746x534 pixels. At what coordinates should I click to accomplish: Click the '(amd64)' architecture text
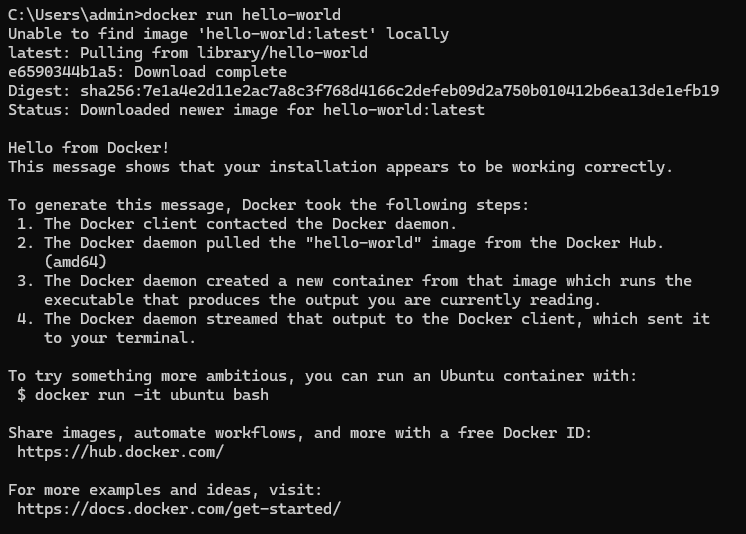[x=75, y=262]
